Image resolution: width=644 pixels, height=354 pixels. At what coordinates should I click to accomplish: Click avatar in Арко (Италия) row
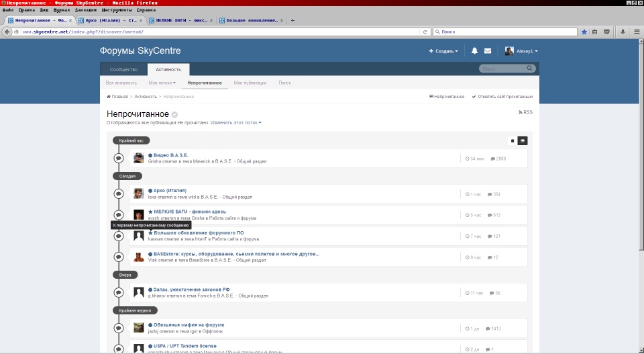coord(139,193)
